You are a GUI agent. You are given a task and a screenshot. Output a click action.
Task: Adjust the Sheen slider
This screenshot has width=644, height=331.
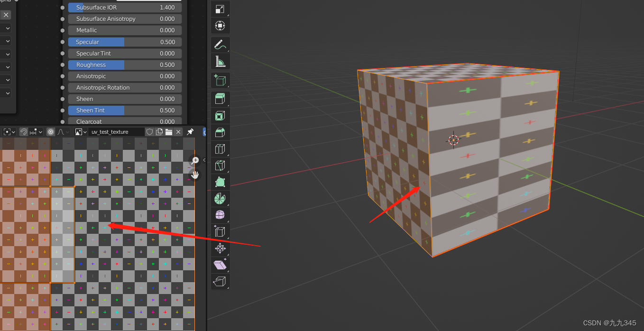125,99
